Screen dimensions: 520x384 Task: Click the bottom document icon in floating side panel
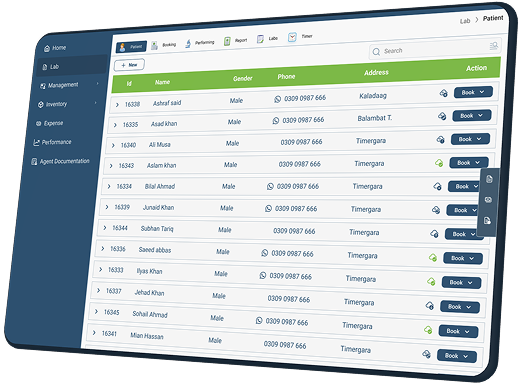coord(487,221)
